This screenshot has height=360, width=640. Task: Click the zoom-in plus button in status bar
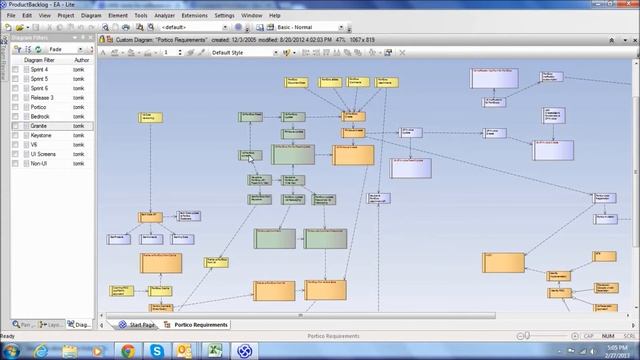pos(575,336)
